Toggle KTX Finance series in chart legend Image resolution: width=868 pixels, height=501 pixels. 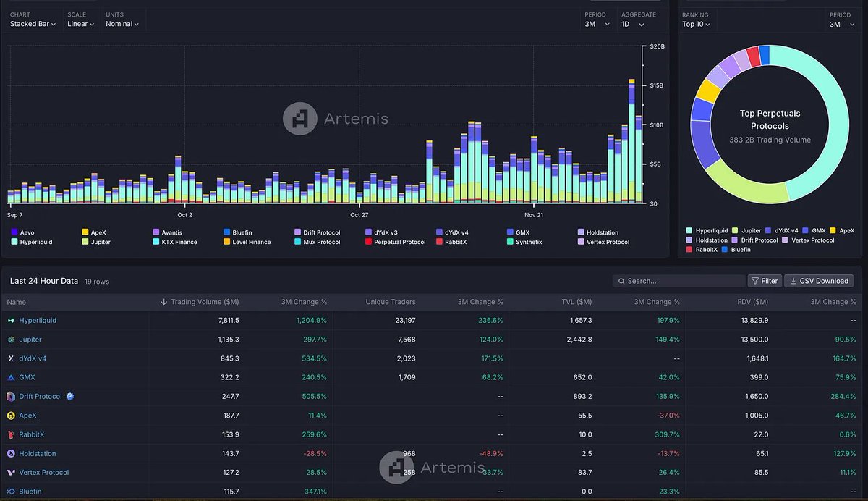tap(175, 242)
